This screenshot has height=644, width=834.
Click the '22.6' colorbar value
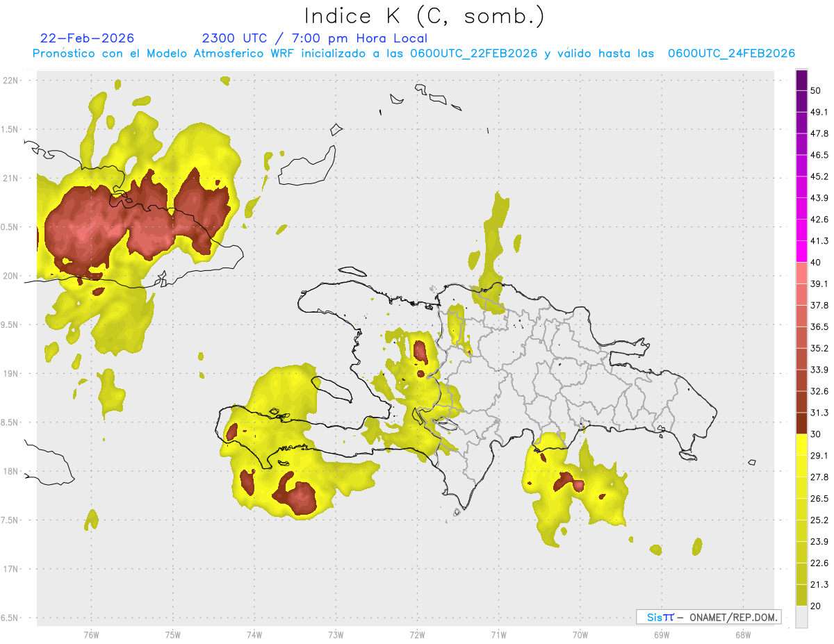pos(819,563)
